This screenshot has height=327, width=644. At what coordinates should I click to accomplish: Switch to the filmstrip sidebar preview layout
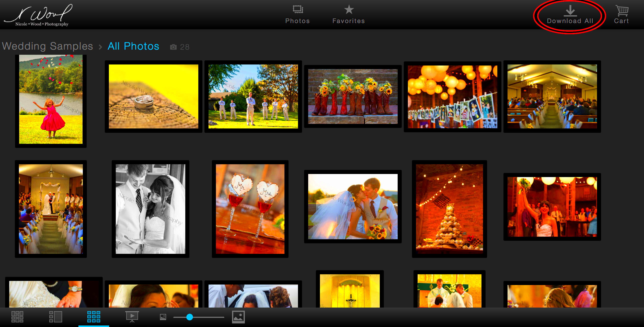point(55,317)
